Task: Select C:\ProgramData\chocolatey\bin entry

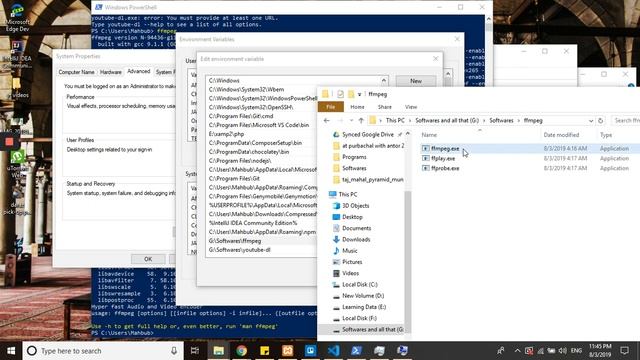Action: (x=262, y=152)
